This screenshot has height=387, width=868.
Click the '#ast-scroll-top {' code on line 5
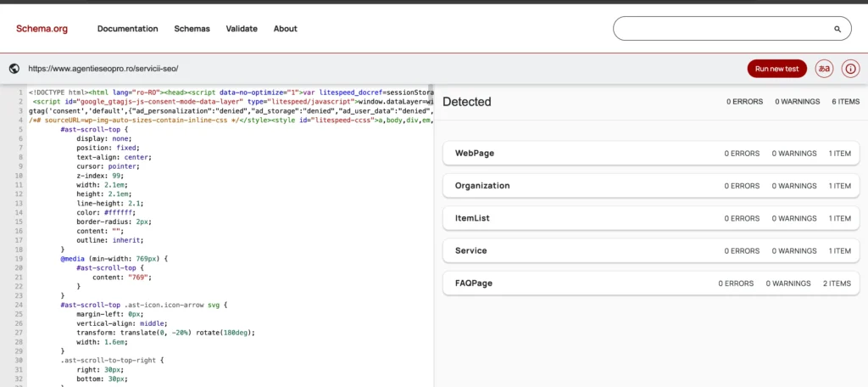(x=94, y=129)
